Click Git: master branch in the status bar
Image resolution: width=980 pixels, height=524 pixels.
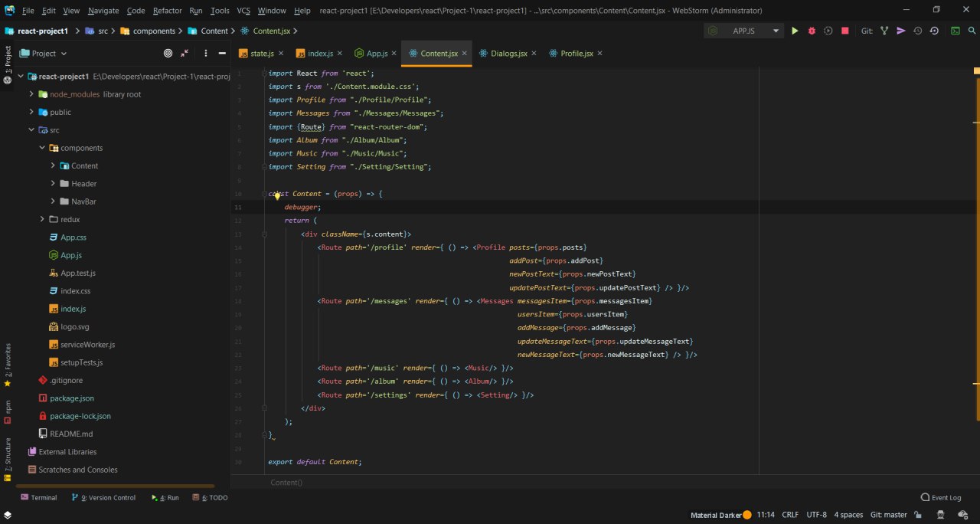click(888, 515)
